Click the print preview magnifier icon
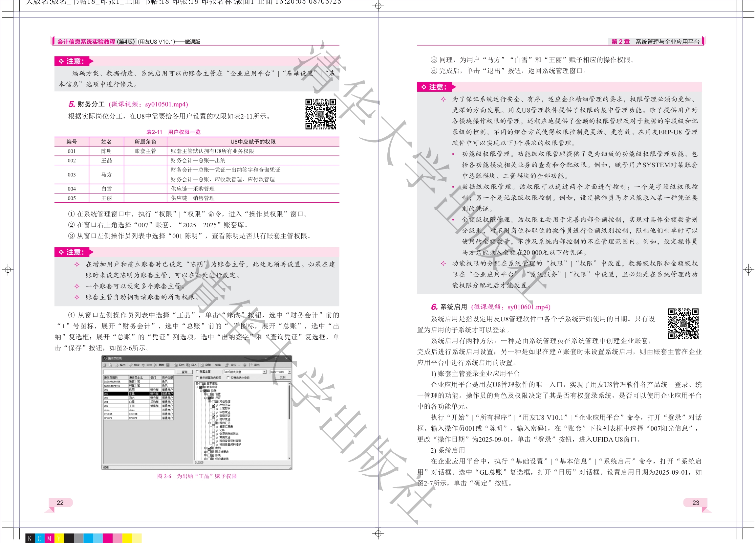 point(110,365)
